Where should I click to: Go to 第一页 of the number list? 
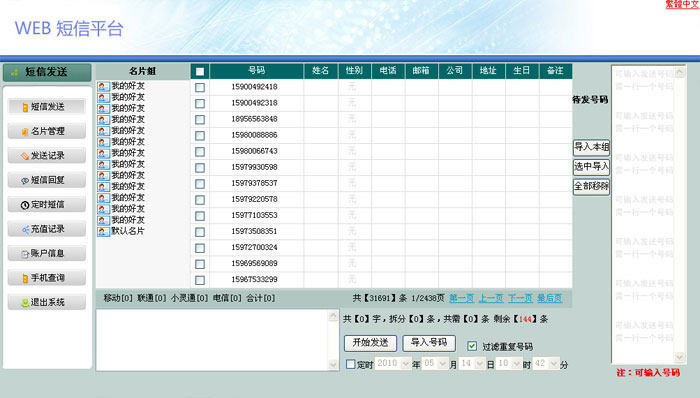[462, 298]
